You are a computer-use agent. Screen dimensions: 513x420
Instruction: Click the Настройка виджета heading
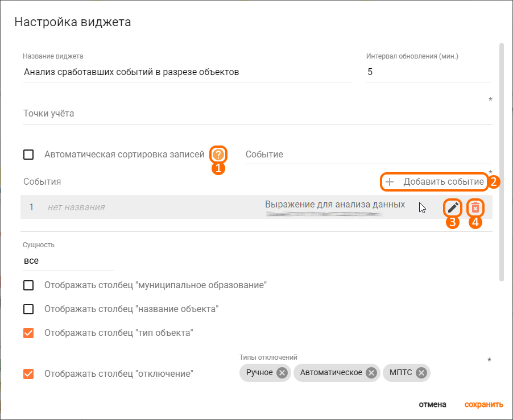click(73, 22)
